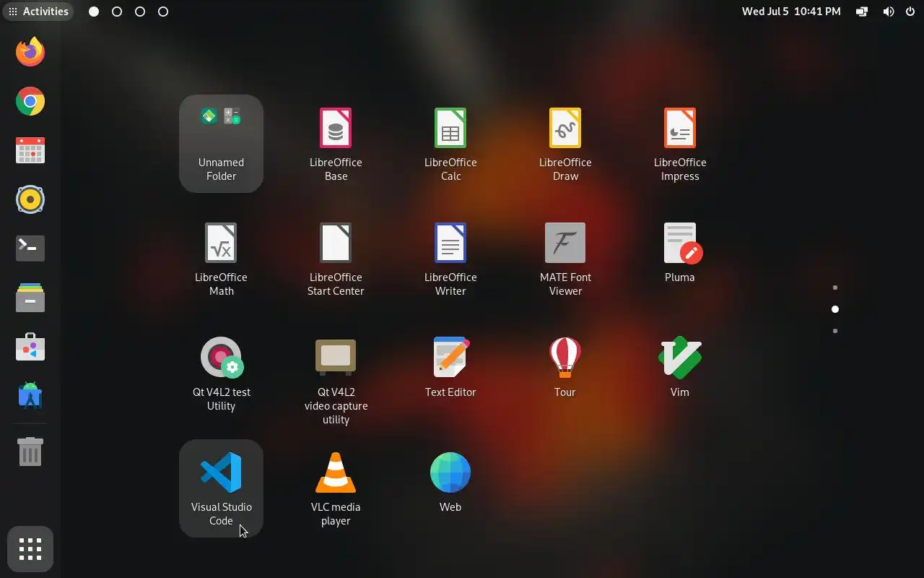Open the Unnamed Folder app group
Screen dimensions: 924x578
(221, 143)
